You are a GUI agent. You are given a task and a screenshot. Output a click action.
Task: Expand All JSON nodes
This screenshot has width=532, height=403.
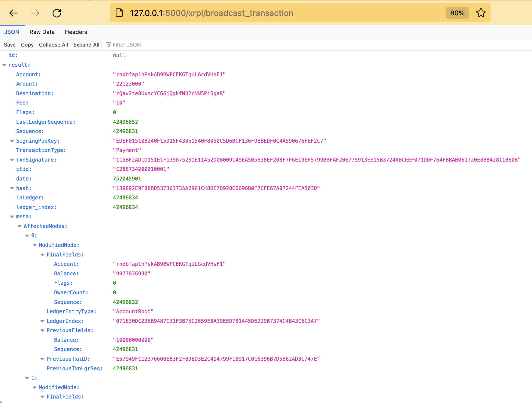click(86, 45)
